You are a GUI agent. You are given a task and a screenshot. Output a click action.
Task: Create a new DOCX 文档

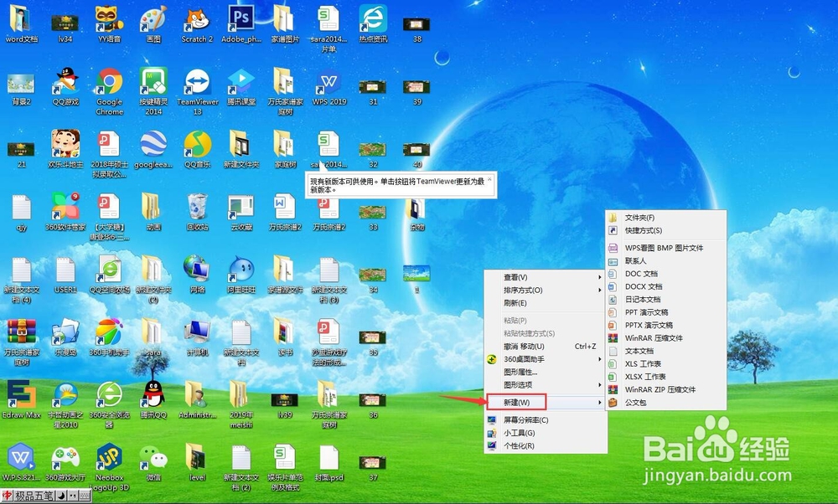coord(666,286)
